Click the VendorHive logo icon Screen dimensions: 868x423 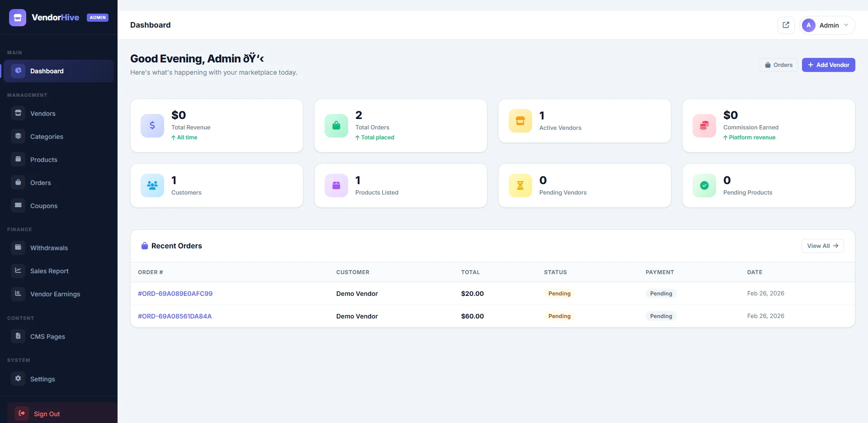pos(18,18)
